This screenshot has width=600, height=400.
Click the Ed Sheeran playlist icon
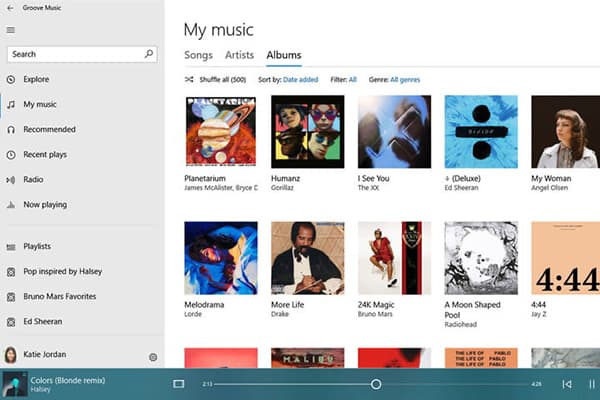click(11, 322)
